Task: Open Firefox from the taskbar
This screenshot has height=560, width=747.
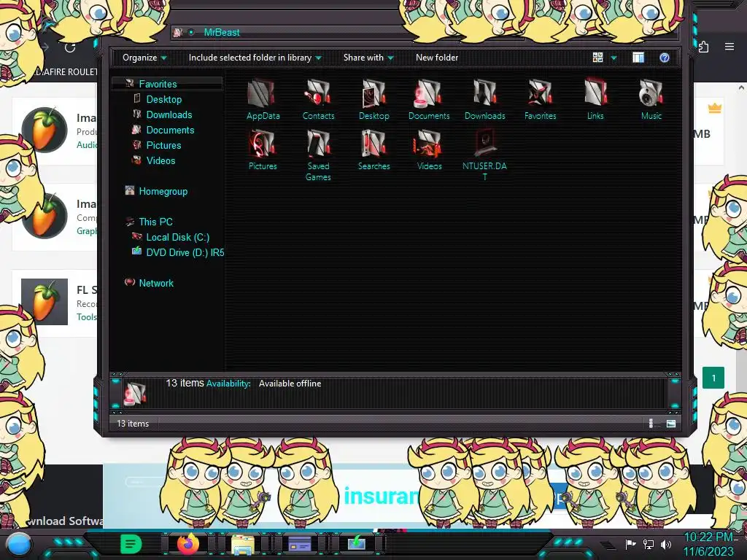Action: click(187, 543)
